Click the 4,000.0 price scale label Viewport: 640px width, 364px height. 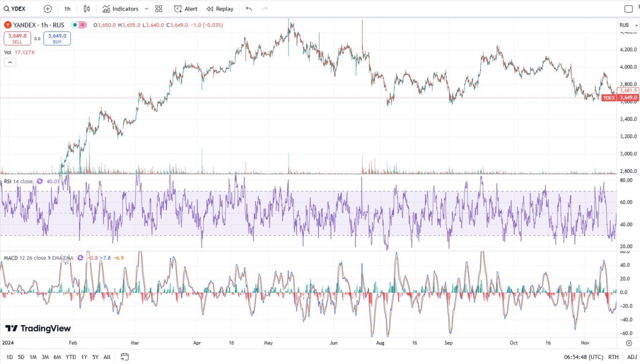628,67
